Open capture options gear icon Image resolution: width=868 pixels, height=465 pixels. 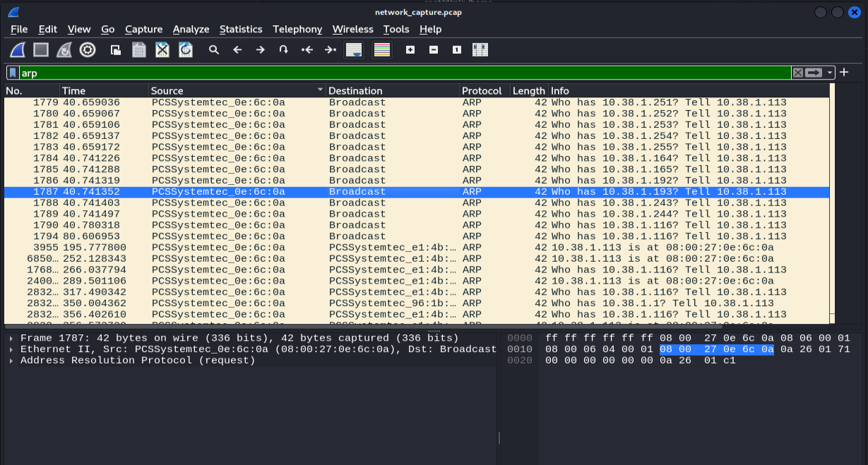point(88,50)
